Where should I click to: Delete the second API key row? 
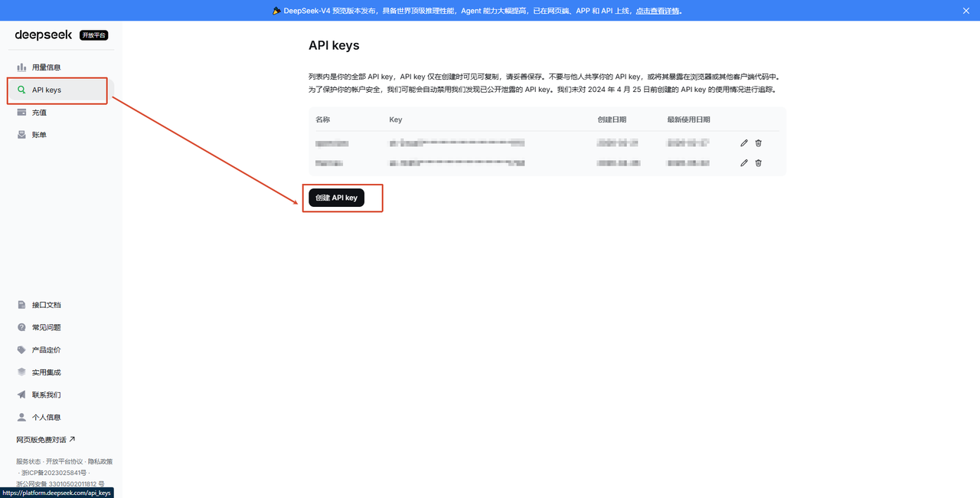[x=759, y=163]
